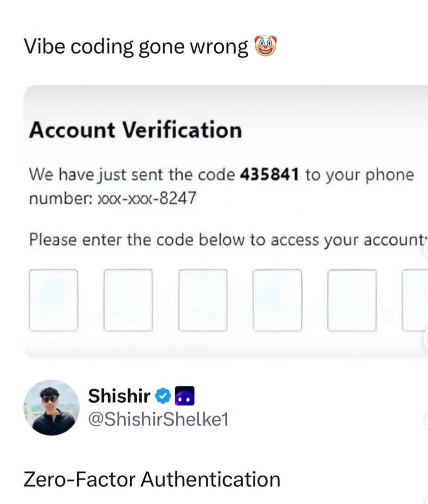
Task: Focus the first verification code box
Action: [53, 300]
